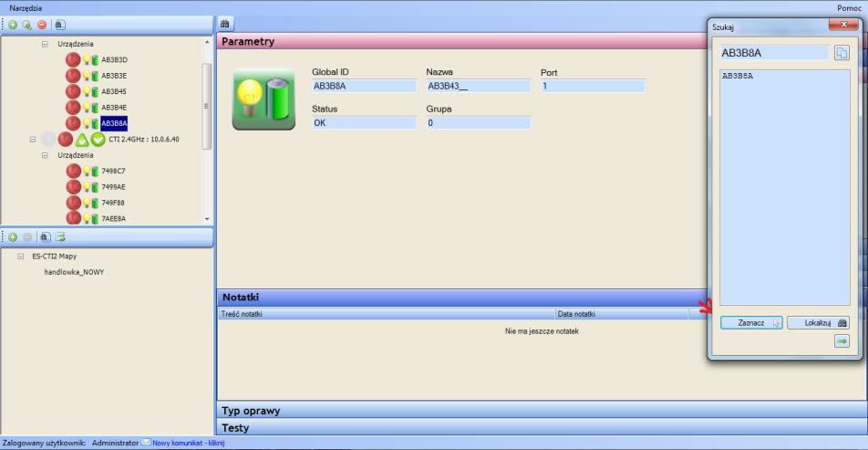Collapse the Parametry section header
This screenshot has width=868, height=450.
pyautogui.click(x=462, y=42)
